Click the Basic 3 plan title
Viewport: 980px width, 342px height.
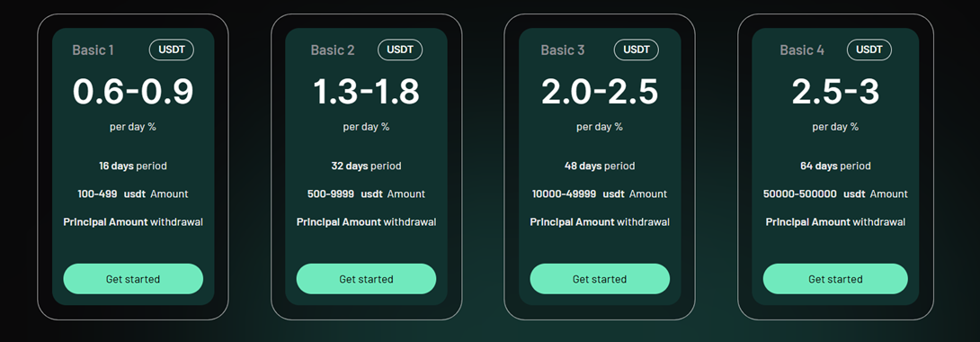click(x=563, y=50)
